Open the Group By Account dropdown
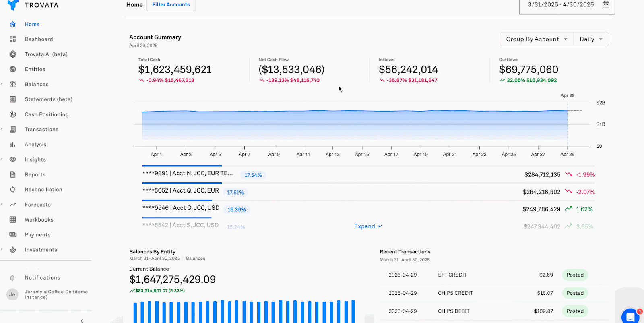 pyautogui.click(x=536, y=39)
